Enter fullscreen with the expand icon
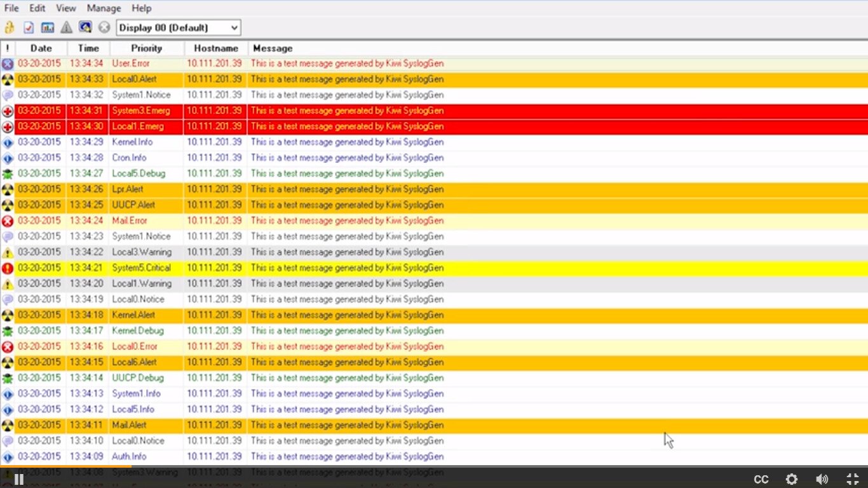Screen dimensions: 868x488 (852, 479)
